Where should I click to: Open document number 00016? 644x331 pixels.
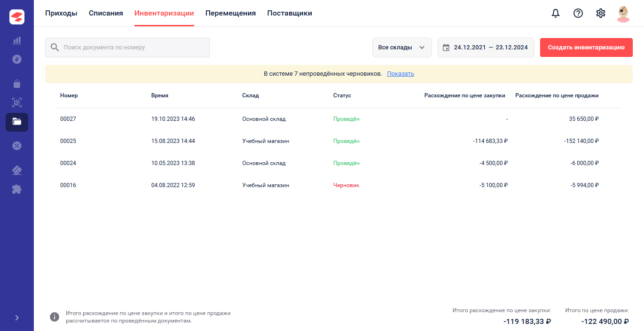[x=68, y=185]
